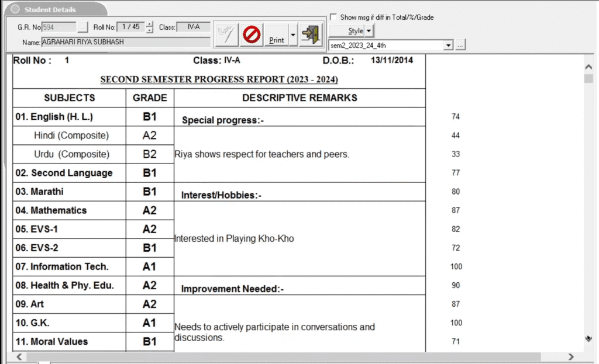
Task: Select the wand/edit toolbar icon
Action: (226, 34)
